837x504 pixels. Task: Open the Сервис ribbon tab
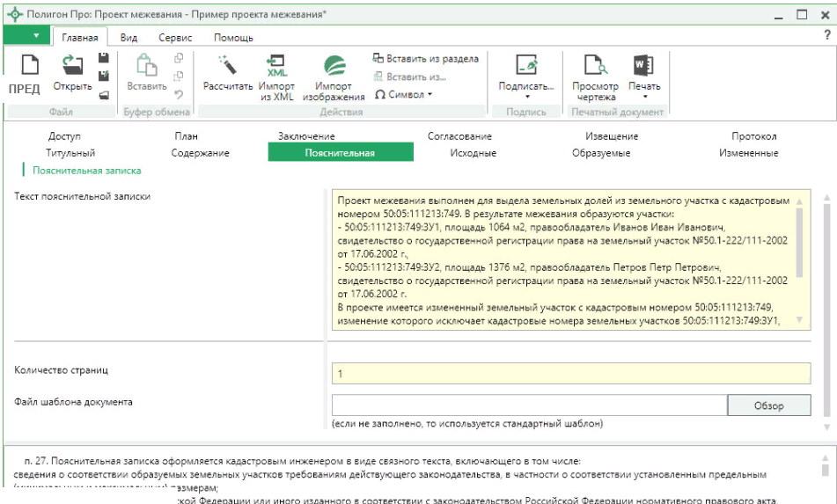tap(175, 38)
